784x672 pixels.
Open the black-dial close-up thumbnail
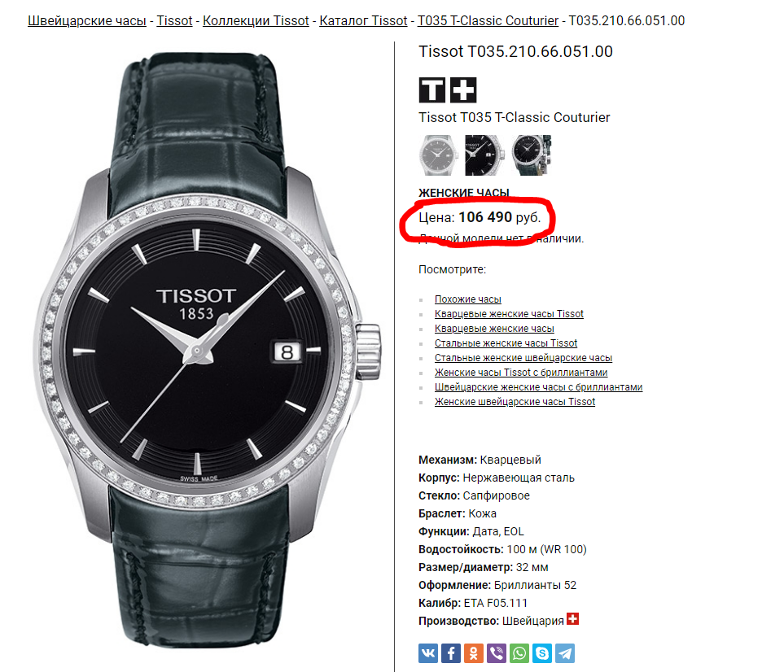tap(484, 155)
